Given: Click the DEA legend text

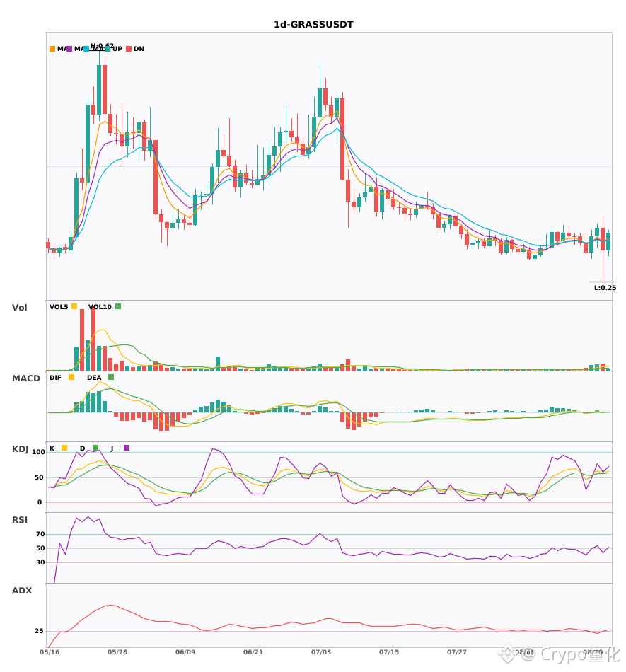Looking at the screenshot, I should pos(94,378).
